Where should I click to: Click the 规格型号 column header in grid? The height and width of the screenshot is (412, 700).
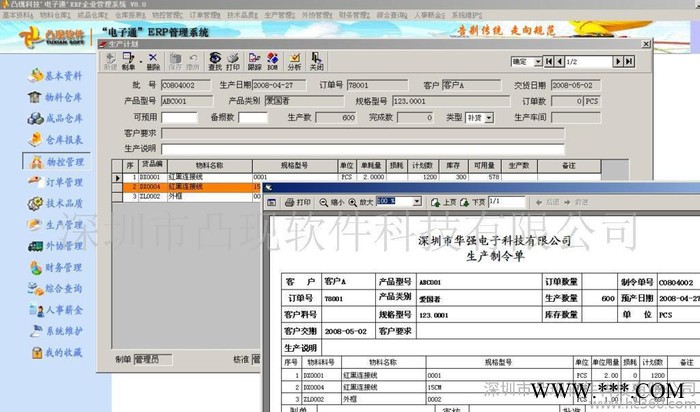[295, 166]
